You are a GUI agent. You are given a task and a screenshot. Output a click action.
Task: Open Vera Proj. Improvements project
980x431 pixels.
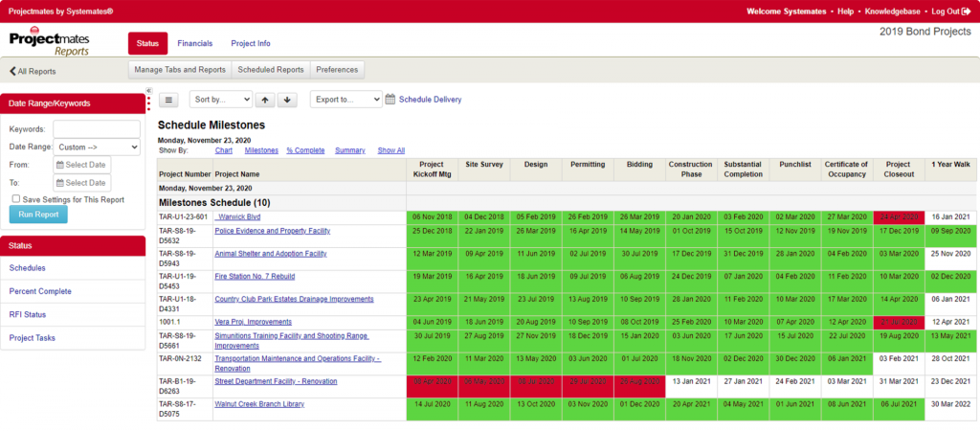pos(253,322)
